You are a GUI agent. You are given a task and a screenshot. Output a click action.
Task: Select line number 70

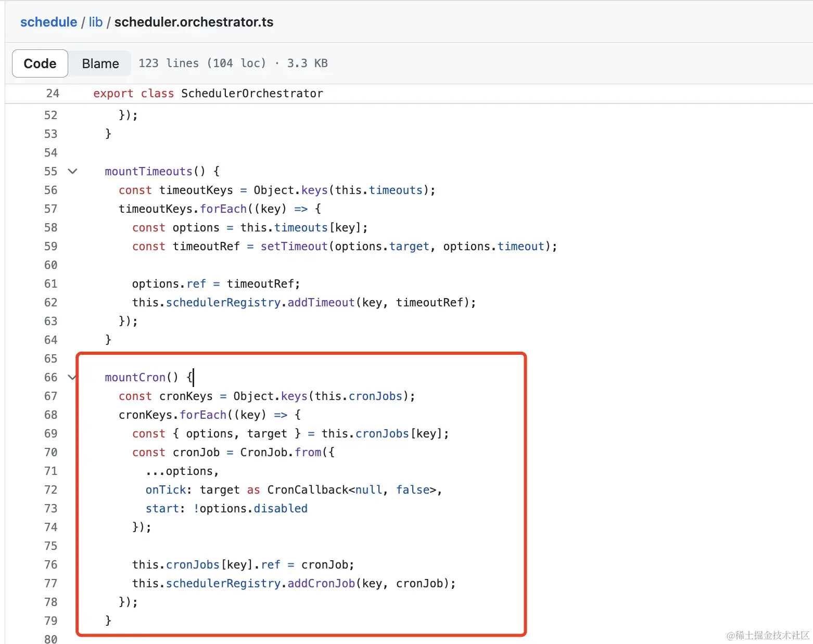click(x=50, y=452)
